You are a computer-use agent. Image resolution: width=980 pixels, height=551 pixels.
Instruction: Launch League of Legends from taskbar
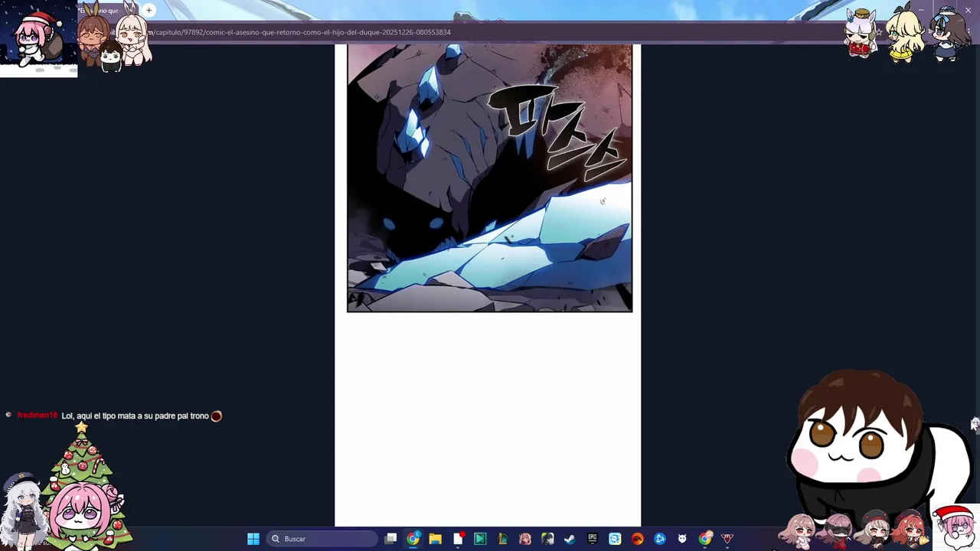pyautogui.click(x=502, y=539)
